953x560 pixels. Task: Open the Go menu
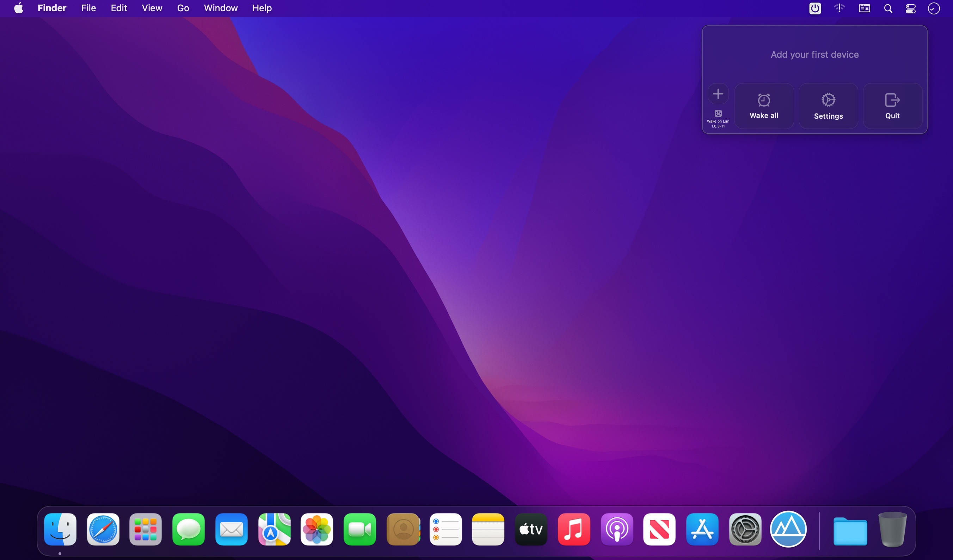183,8
